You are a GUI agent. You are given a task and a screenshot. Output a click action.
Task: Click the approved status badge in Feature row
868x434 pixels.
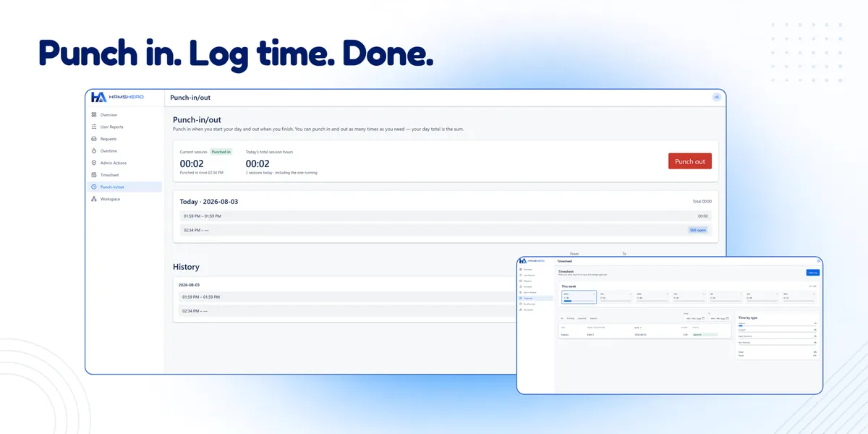705,335
